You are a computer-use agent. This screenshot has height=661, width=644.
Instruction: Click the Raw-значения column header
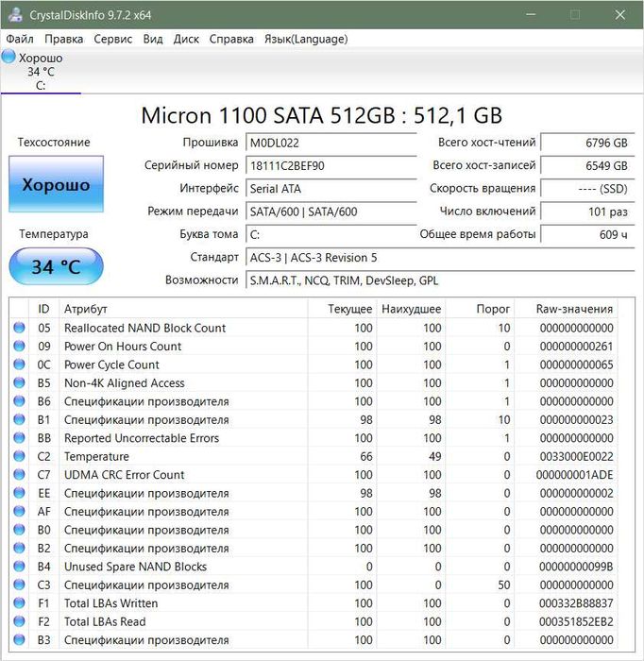(x=566, y=309)
